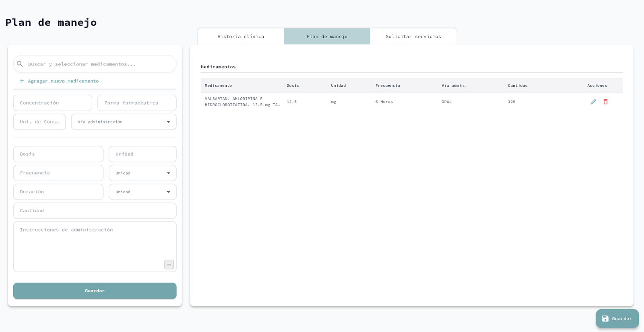Click the Vía admin. column header

click(x=454, y=86)
